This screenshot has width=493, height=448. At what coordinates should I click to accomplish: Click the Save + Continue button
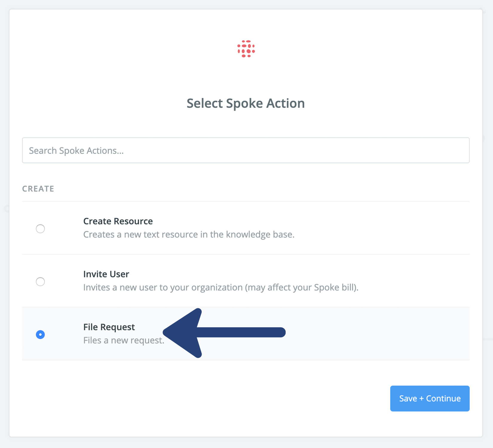pyautogui.click(x=430, y=398)
